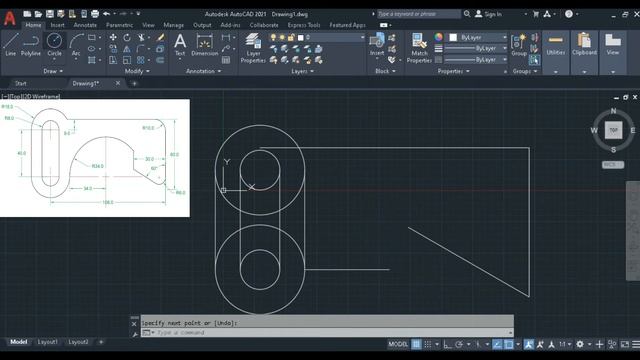Toggle polar tracking in status bar
Image resolution: width=640 pixels, height=360 pixels.
(459, 344)
